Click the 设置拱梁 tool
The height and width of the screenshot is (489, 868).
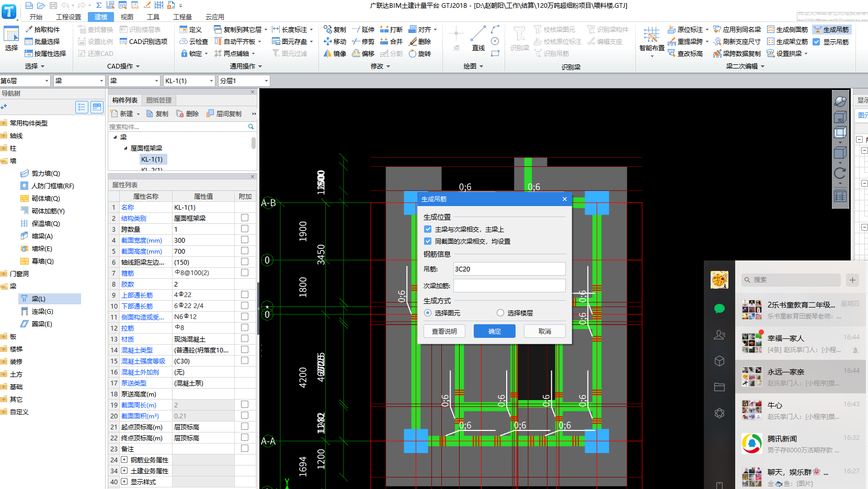pos(787,54)
